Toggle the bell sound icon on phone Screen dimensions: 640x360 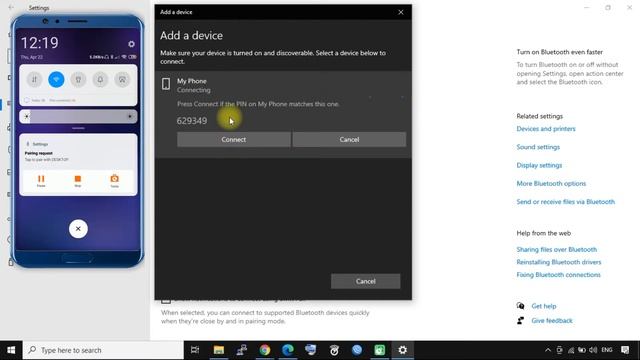tap(100, 79)
